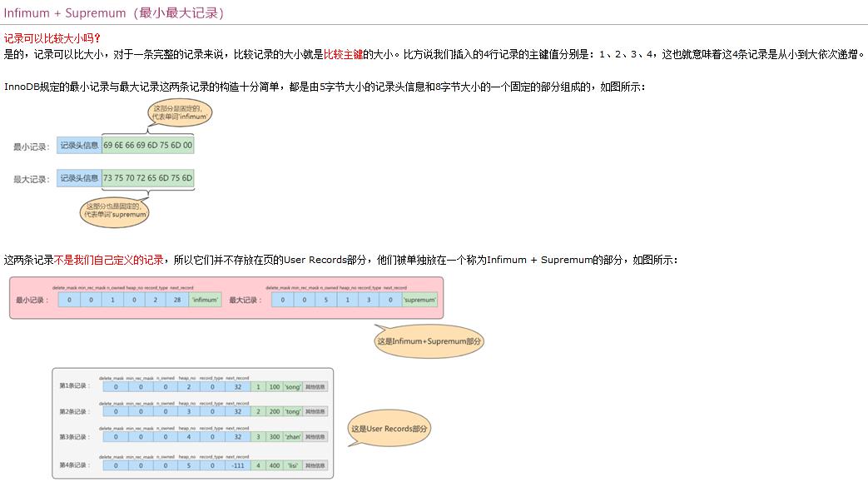This screenshot has height=492, width=868.
Task: Click the gray '其他信息' box in 第2条记录
Action: 315,411
